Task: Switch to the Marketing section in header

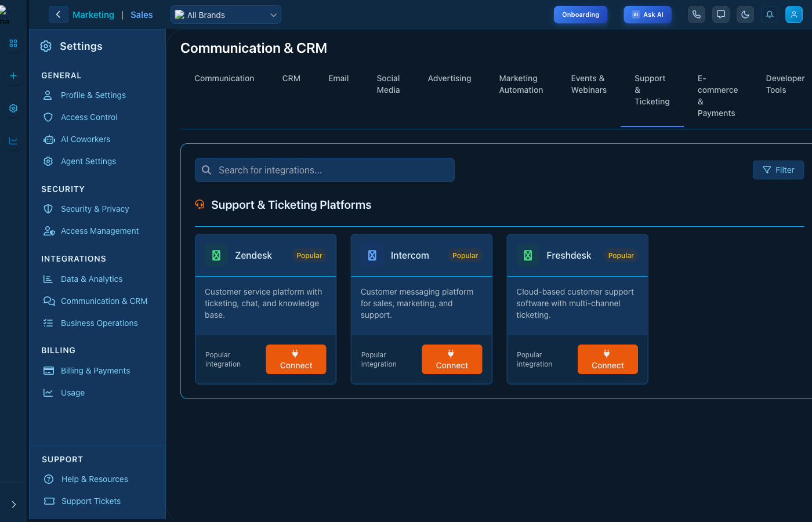Action: coord(93,15)
